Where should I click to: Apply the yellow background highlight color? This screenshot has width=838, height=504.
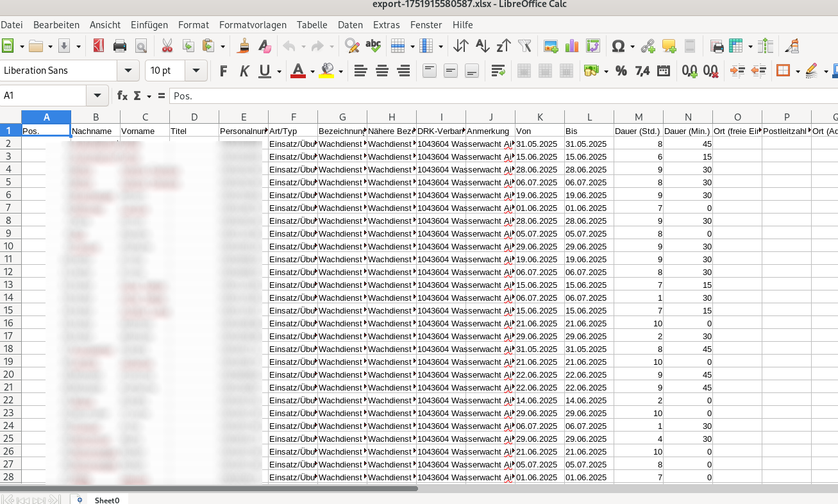(x=327, y=71)
